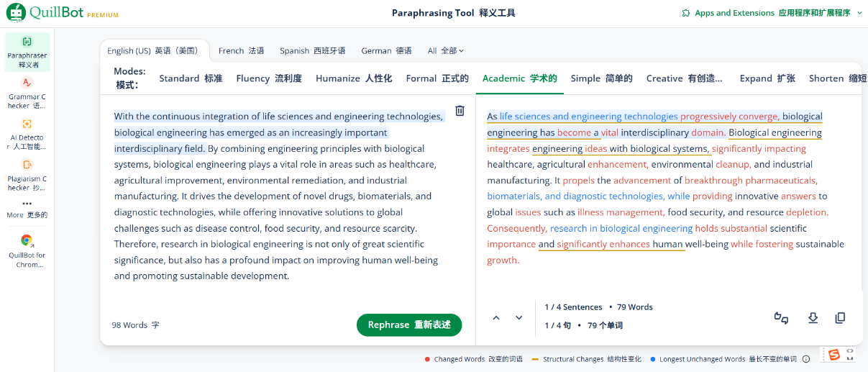Open Apps and Extensions dropdown
Viewport: 868px width, 372px height.
[x=773, y=13]
